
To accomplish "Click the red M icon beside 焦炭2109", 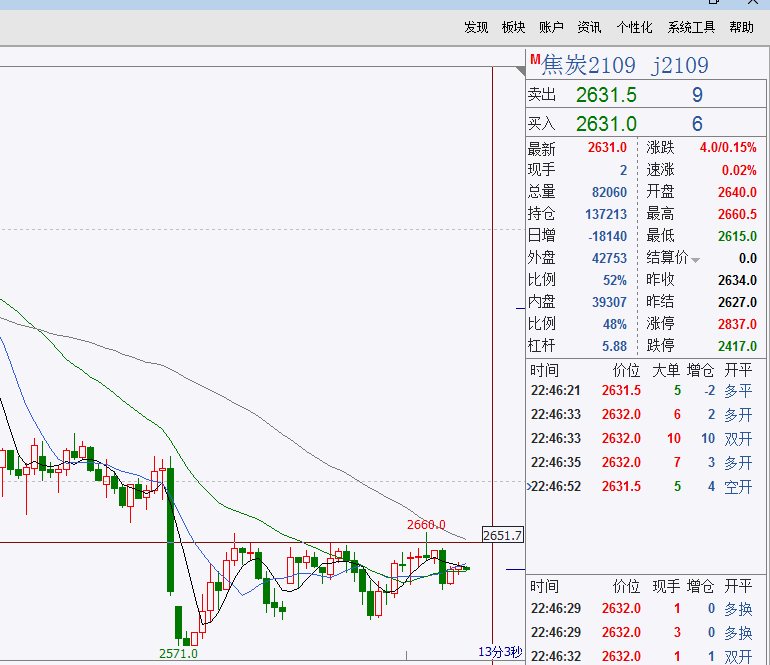I will pyautogui.click(x=535, y=59).
